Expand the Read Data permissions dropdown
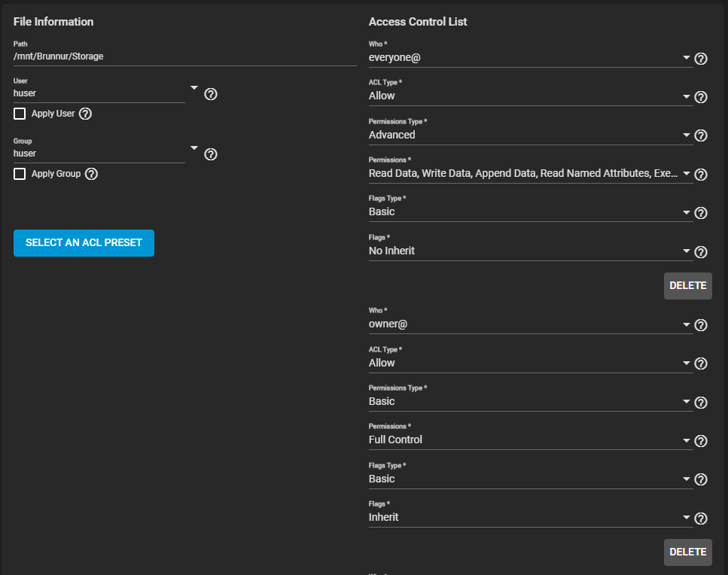 [x=530, y=174]
